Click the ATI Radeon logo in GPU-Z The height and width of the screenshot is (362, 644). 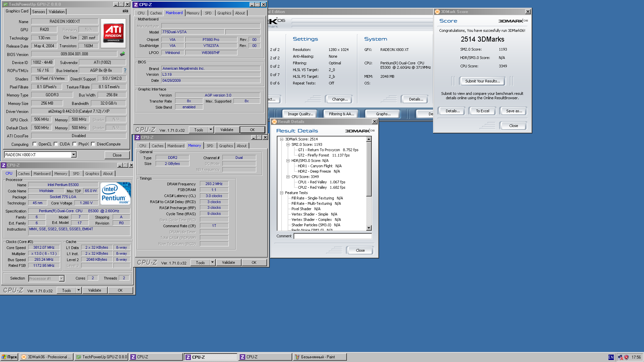(113, 33)
